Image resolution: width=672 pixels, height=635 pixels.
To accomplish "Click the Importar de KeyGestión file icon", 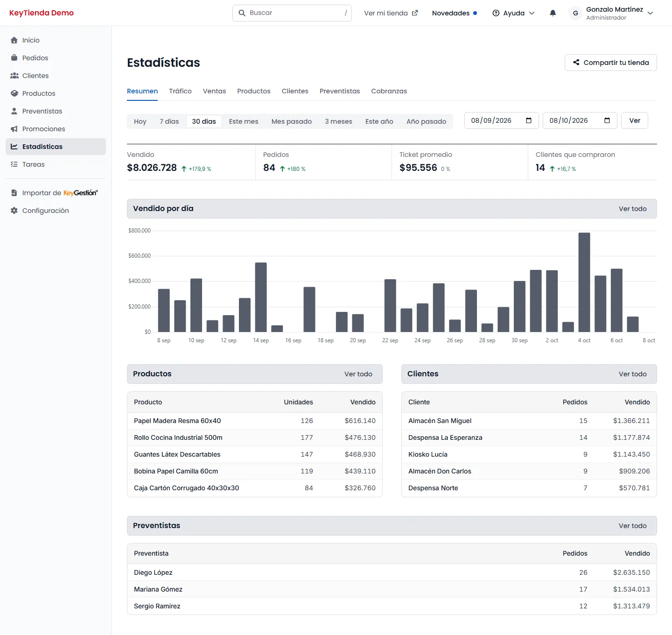I will 14,193.
